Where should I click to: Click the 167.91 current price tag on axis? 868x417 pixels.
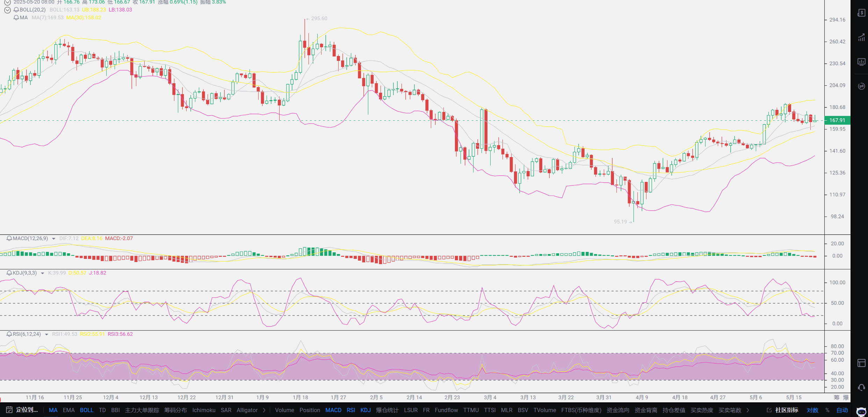(x=837, y=120)
